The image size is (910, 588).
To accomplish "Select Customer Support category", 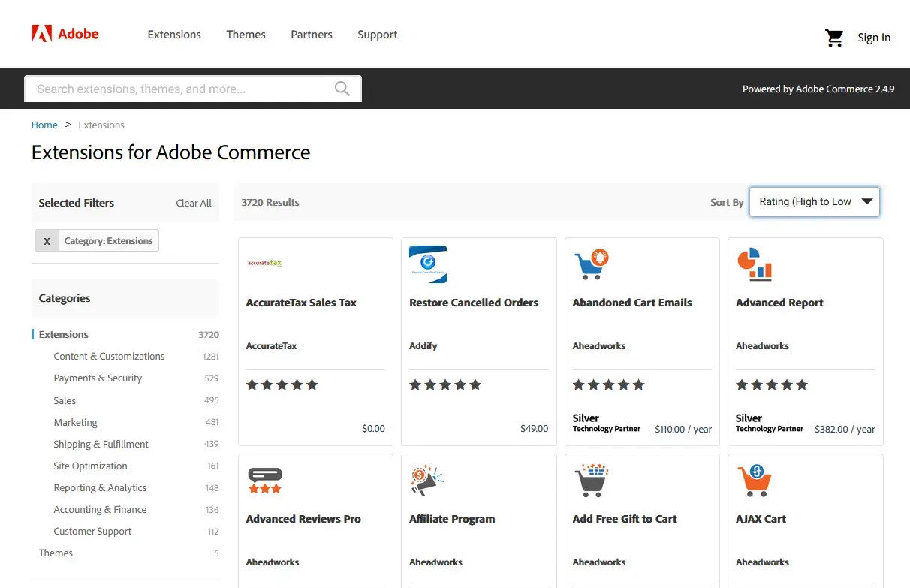I will coord(92,532).
